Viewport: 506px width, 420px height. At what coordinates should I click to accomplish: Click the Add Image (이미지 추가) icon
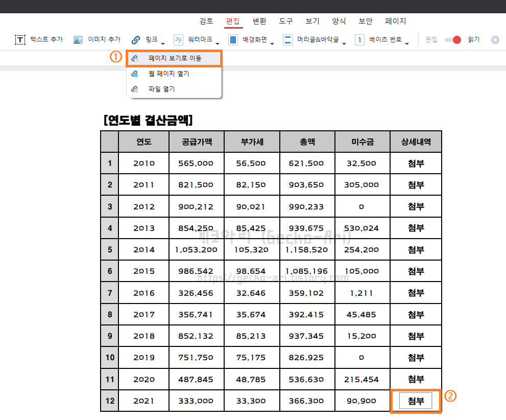78,40
